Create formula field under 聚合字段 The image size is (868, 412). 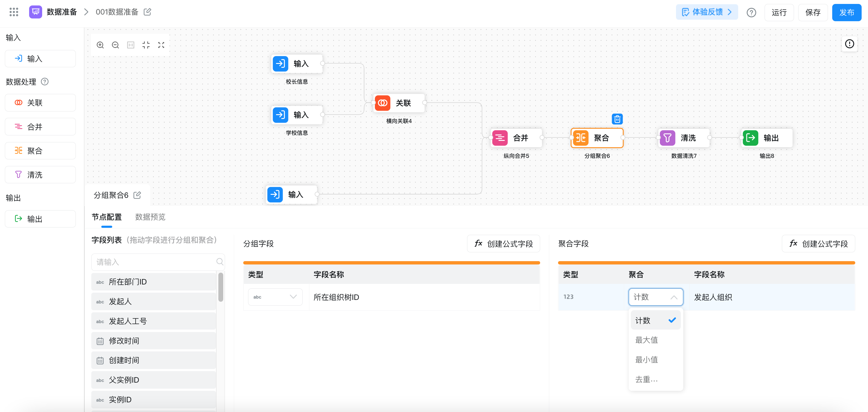coord(818,243)
